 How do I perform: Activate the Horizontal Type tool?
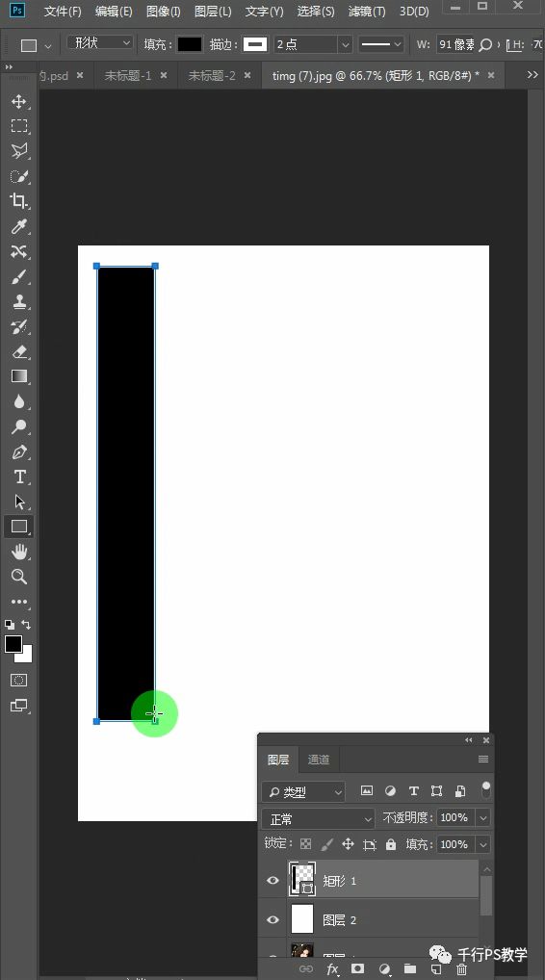(18, 477)
